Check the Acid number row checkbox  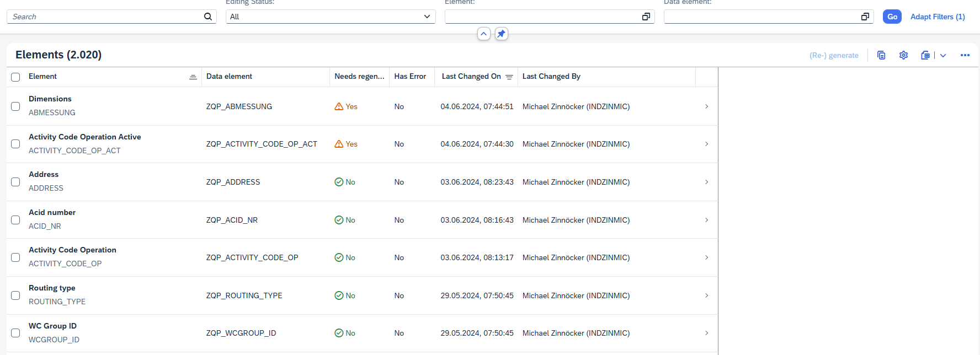pos(15,220)
